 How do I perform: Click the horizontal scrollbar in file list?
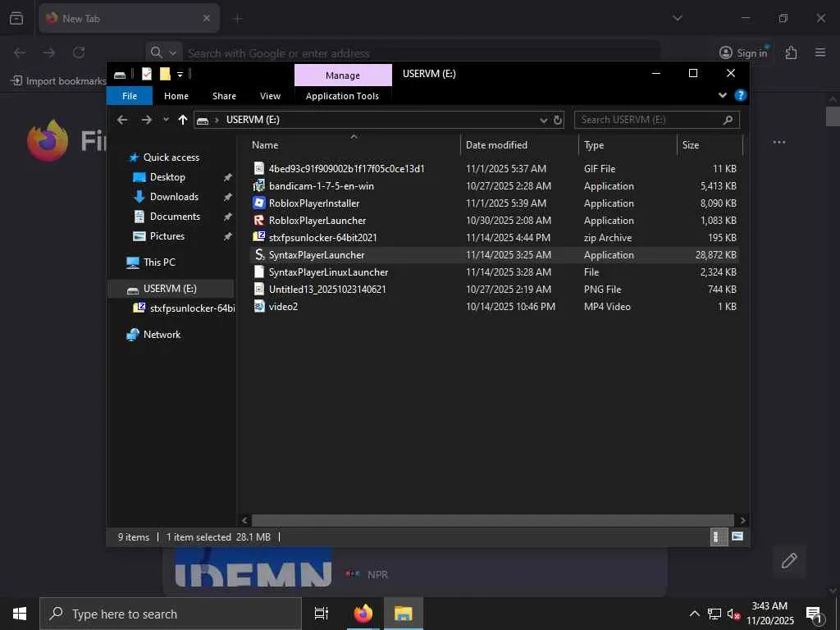click(492, 521)
